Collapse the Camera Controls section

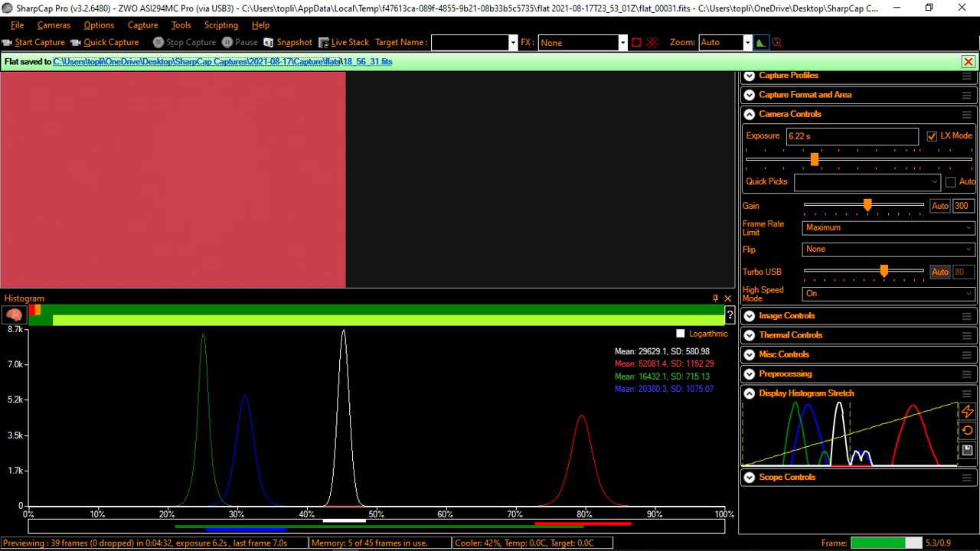[749, 114]
